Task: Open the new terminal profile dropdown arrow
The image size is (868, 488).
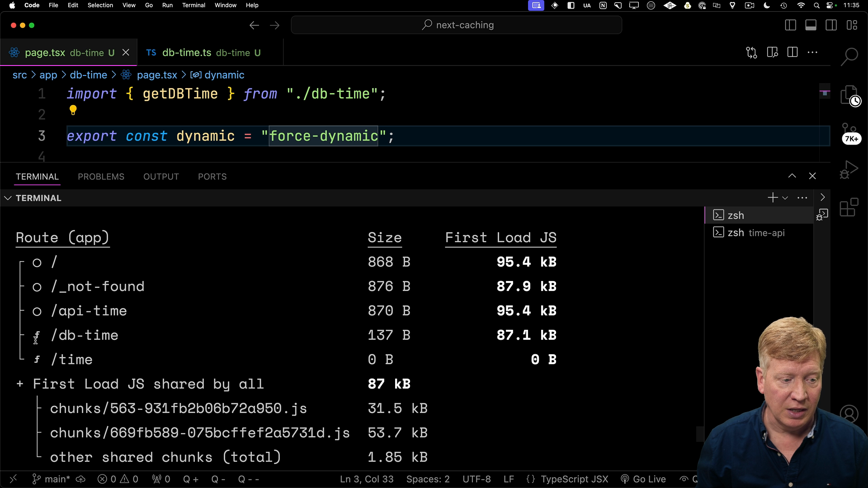Action: coord(785,198)
